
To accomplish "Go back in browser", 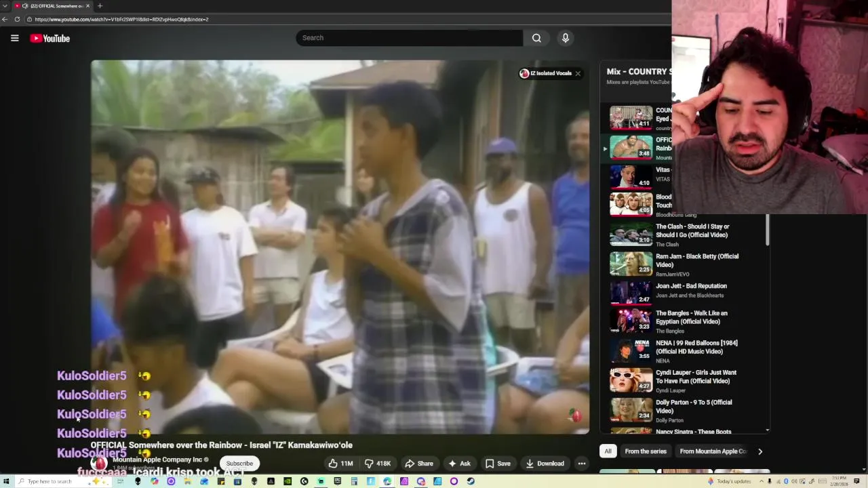I will 5,19.
